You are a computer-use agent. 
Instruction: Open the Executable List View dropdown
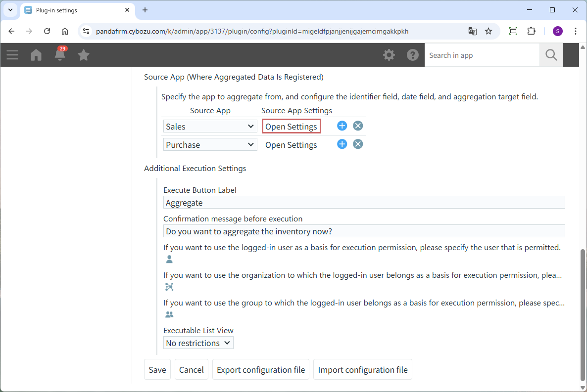[x=198, y=343]
